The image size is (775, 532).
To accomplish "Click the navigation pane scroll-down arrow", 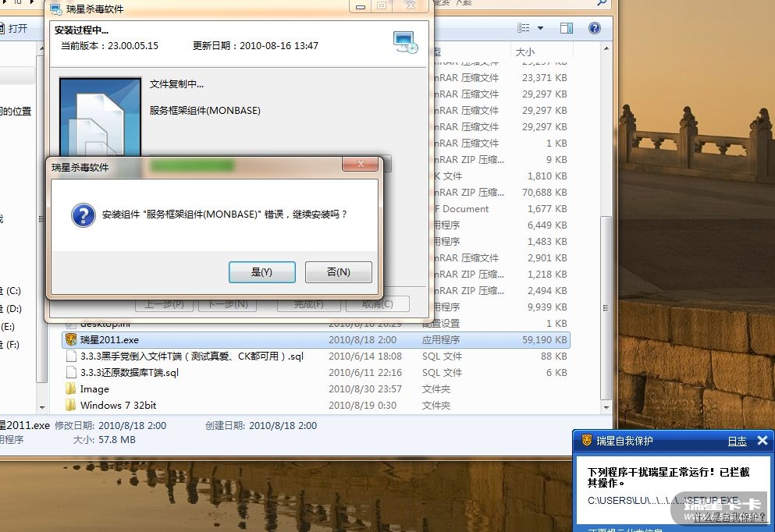I will 42,407.
